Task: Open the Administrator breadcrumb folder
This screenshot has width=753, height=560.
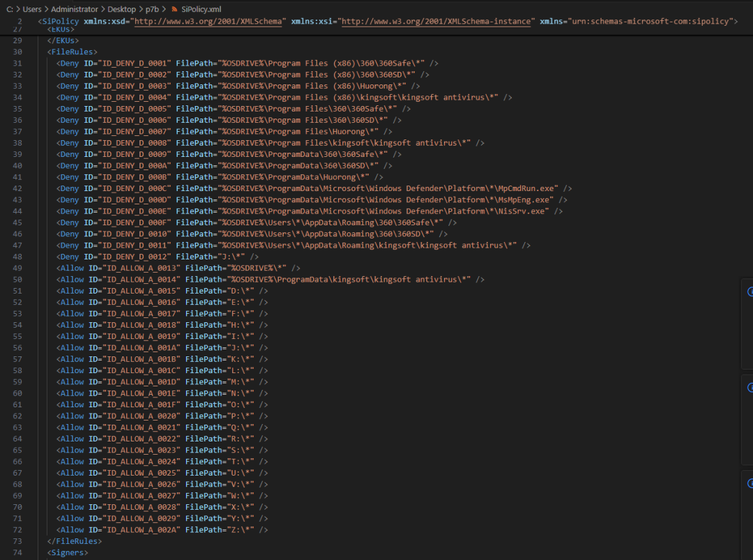Action: tap(75, 9)
